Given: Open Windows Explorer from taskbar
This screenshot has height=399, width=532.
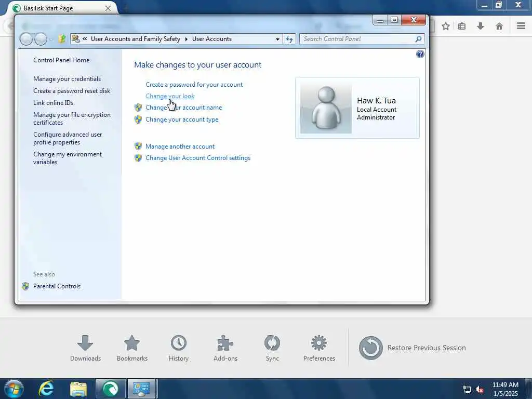Looking at the screenshot, I should [78, 389].
